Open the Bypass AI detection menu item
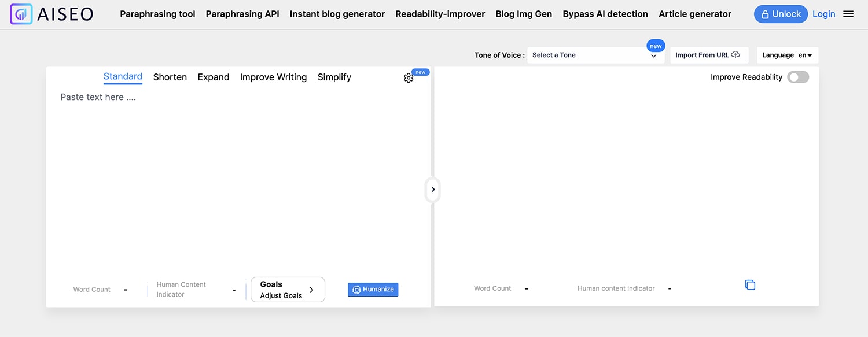 click(605, 14)
